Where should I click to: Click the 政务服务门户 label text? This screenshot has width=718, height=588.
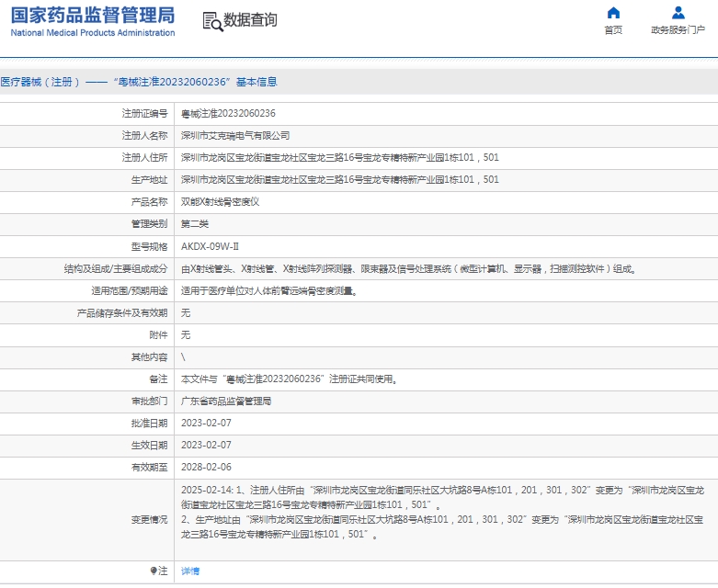click(678, 29)
